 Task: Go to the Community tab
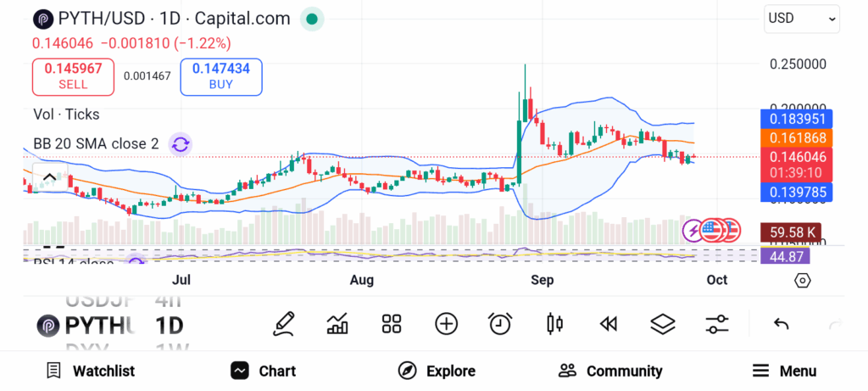[x=610, y=371]
